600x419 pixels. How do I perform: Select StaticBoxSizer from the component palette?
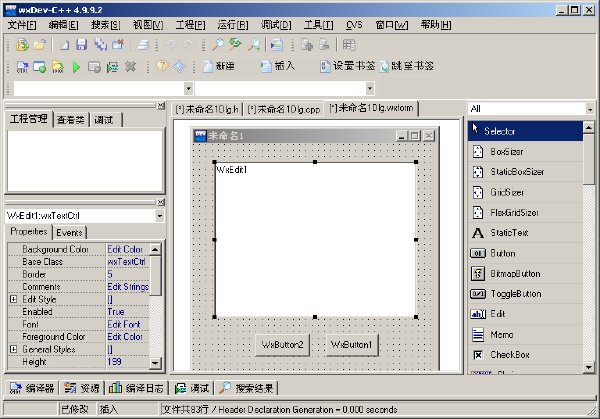[x=525, y=172]
